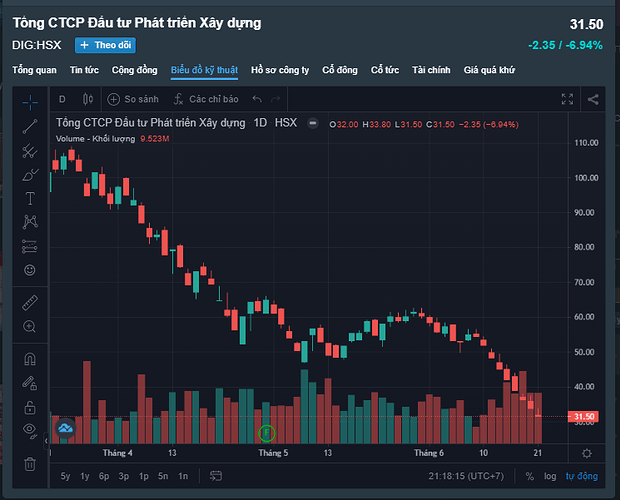Open the Tin tức tab
620x500 pixels.
pos(84,70)
